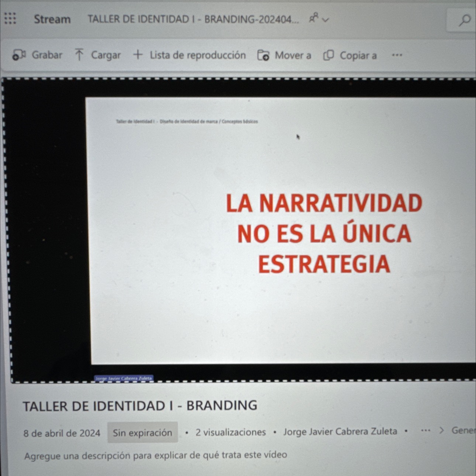This screenshot has width=476, height=476.
Task: Click the sharing status people icon
Action: [314, 18]
